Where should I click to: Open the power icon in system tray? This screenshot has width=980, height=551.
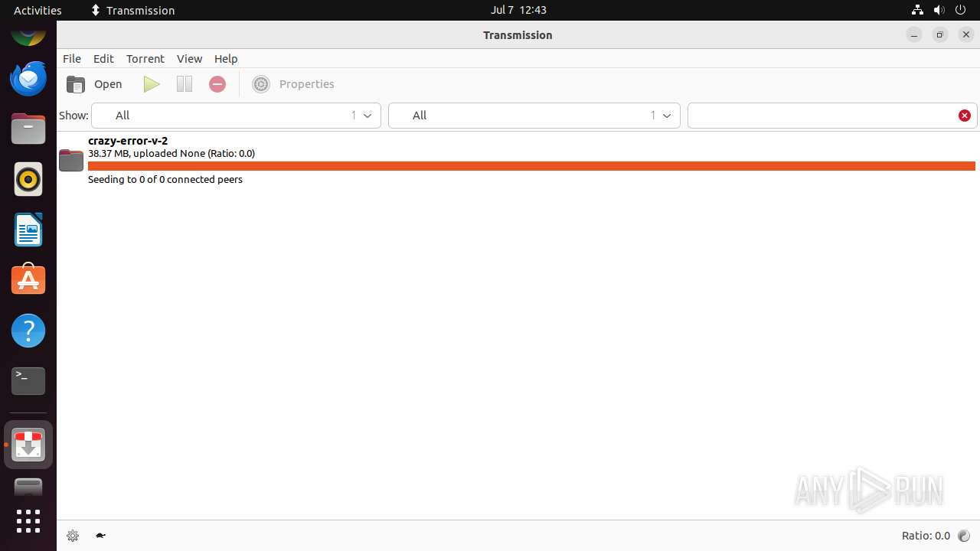(x=962, y=10)
